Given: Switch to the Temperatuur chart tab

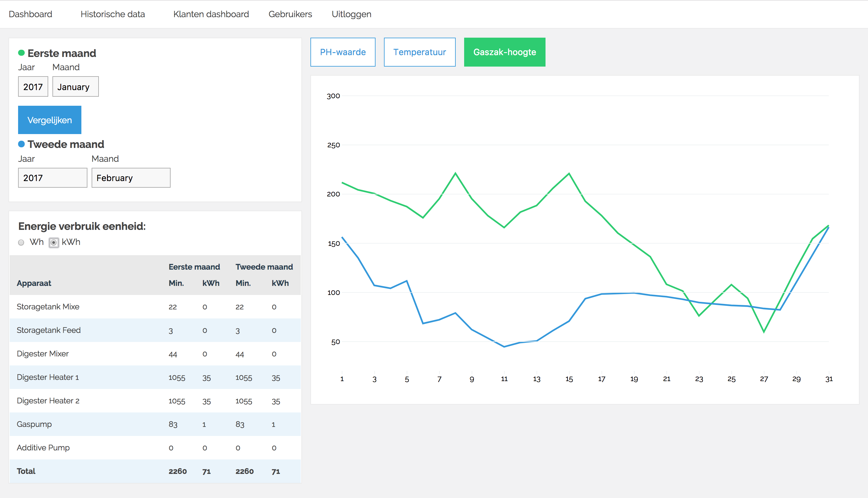Looking at the screenshot, I should coord(420,52).
